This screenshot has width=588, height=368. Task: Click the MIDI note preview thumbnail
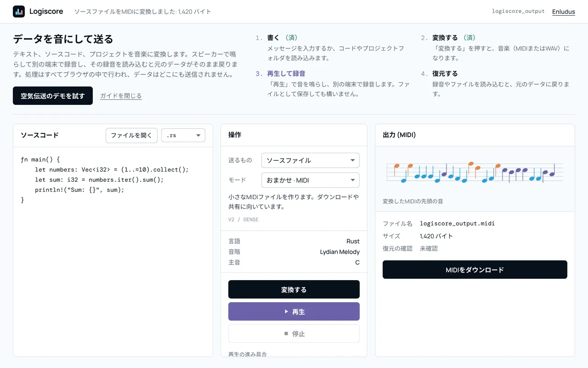click(475, 172)
